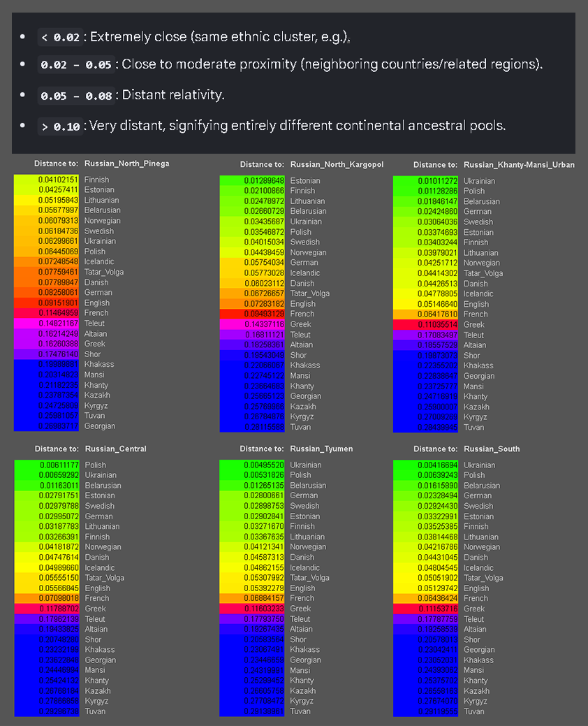Select the value cell 0.00531826
The image size is (588, 726).
(x=252, y=475)
